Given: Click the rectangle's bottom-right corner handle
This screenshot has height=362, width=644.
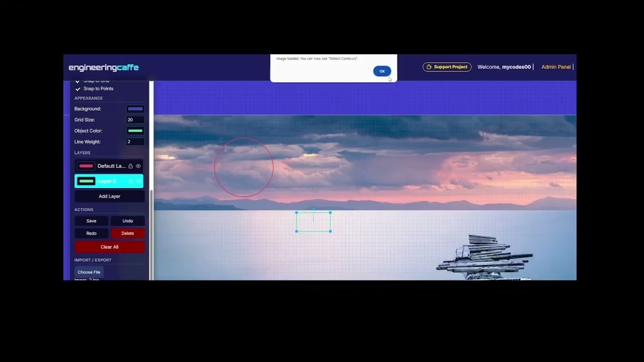Looking at the screenshot, I should (x=330, y=231).
